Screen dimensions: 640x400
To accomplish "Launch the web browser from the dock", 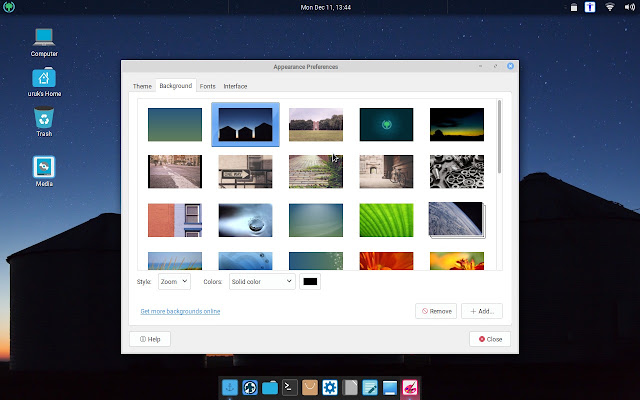I will point(250,387).
